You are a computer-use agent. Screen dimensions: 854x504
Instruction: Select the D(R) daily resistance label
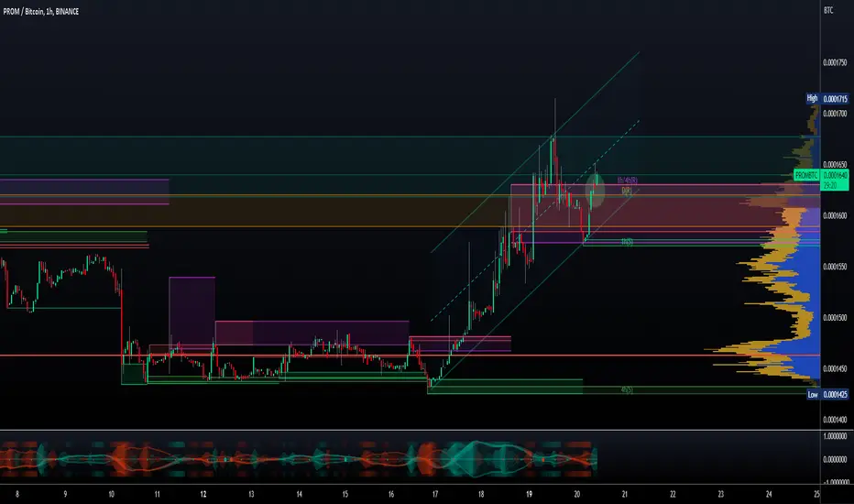tap(627, 191)
